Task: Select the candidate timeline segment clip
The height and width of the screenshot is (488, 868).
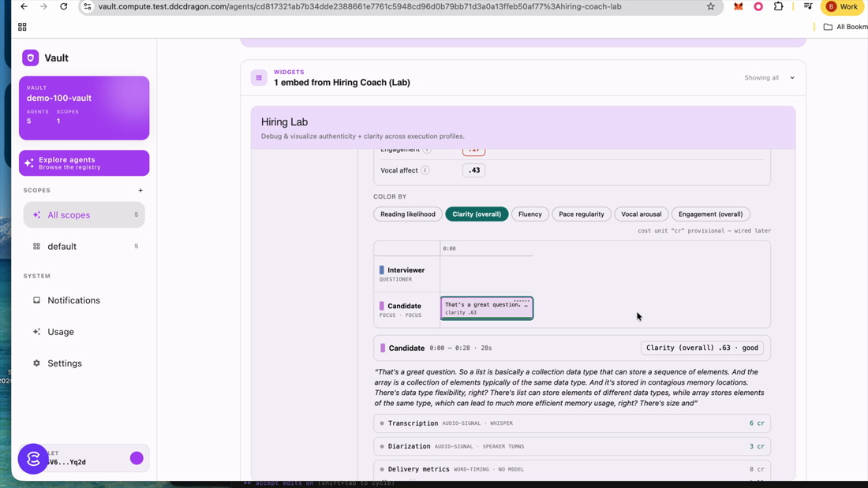Action: point(487,308)
